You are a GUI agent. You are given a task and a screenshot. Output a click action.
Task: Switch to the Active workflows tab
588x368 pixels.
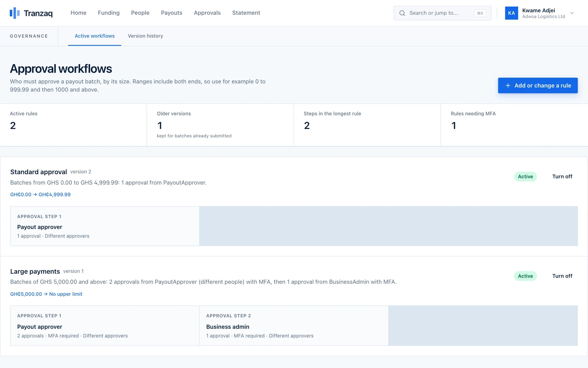tap(95, 36)
